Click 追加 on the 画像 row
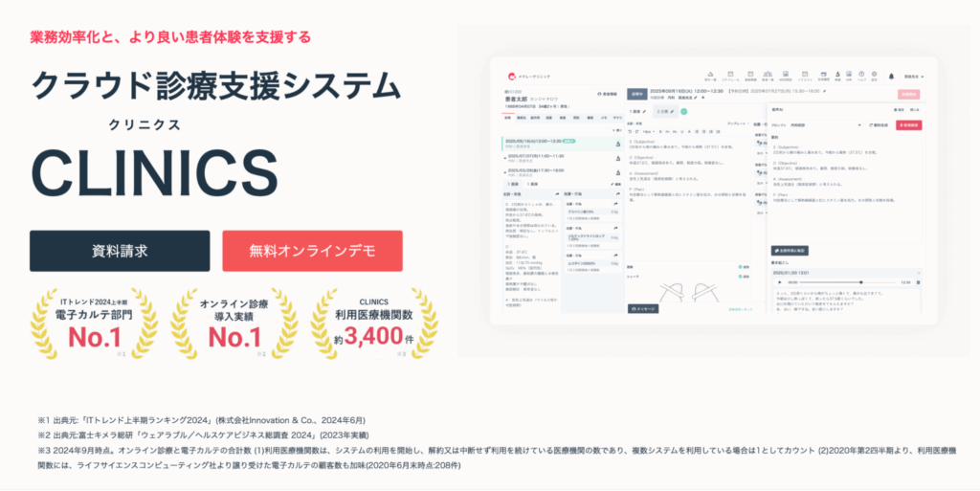Image resolution: width=980 pixels, height=491 pixels. click(x=744, y=267)
